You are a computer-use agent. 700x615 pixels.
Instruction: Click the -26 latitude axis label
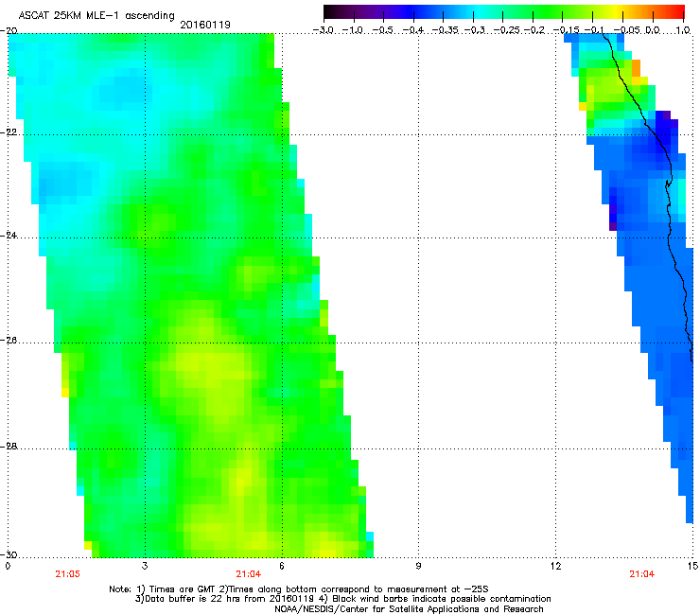point(9,341)
